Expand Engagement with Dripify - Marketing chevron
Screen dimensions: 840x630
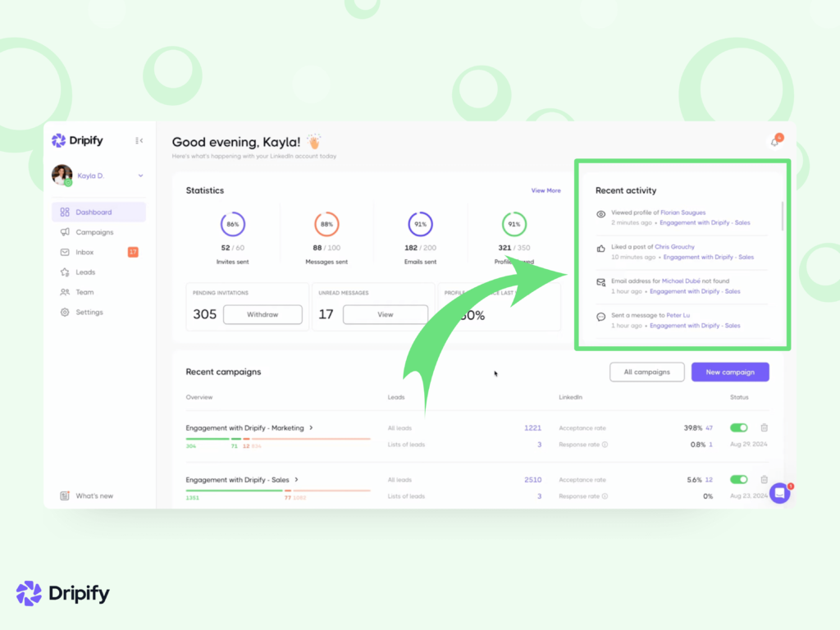pos(312,427)
